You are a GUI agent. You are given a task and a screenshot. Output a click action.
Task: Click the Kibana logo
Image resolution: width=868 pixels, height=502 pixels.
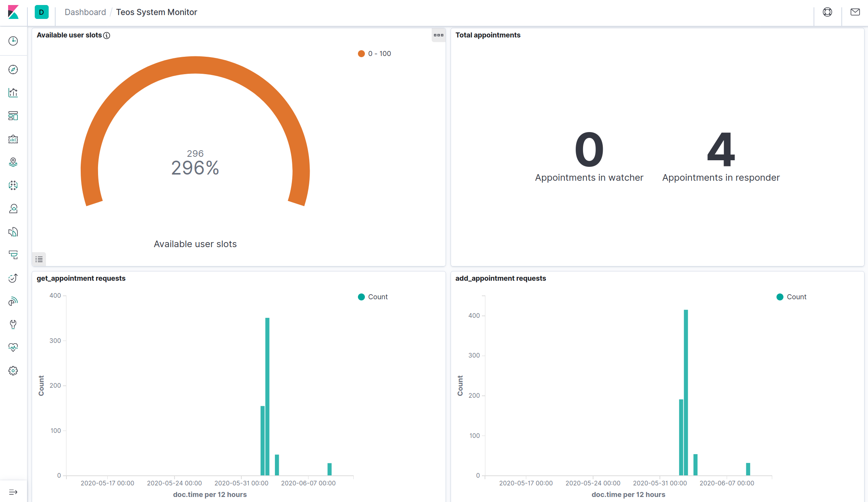coord(13,12)
